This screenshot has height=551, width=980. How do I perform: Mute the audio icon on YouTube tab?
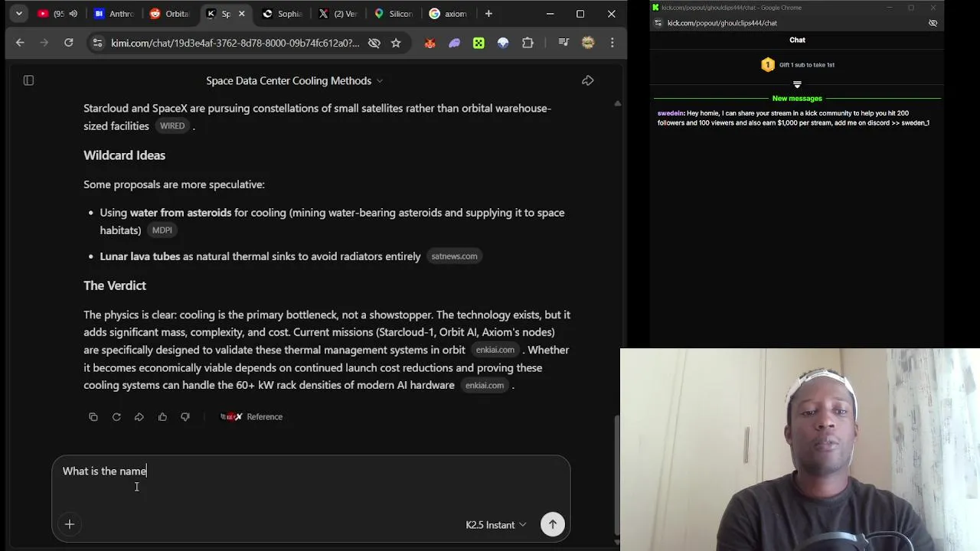tap(73, 14)
